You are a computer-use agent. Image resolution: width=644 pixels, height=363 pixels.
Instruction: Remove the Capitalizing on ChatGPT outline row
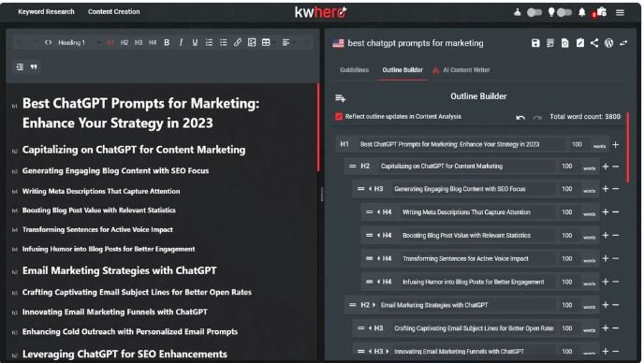(x=615, y=167)
